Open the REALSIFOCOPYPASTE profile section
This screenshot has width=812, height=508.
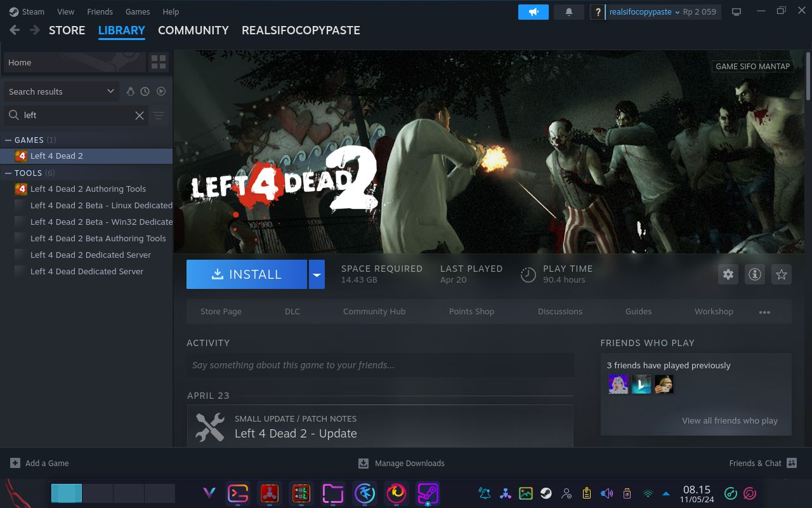301,30
